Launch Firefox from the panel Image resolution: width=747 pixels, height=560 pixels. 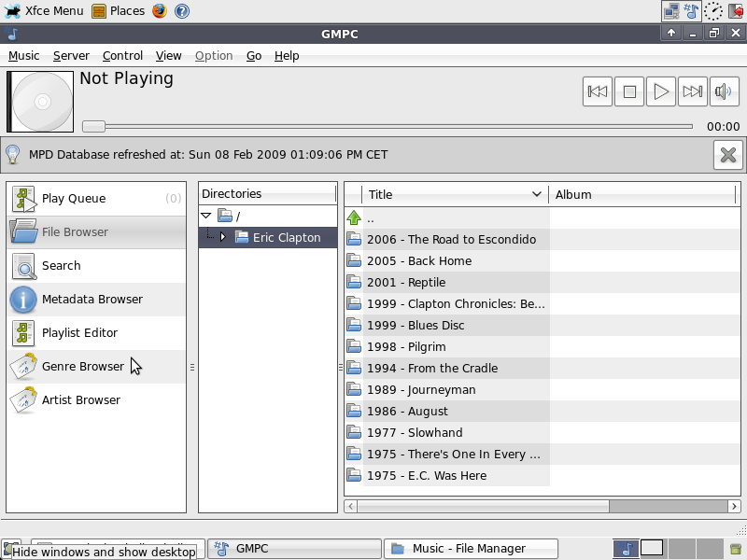point(160,10)
